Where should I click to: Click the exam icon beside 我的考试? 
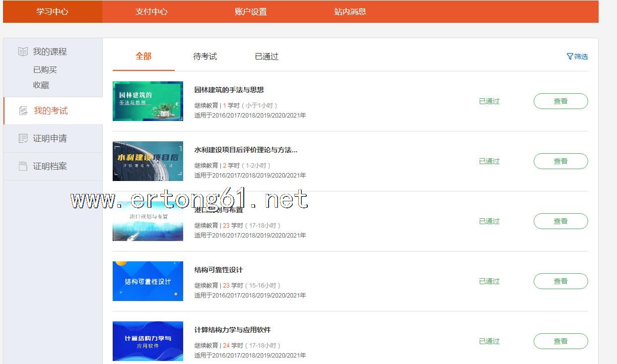point(23,111)
